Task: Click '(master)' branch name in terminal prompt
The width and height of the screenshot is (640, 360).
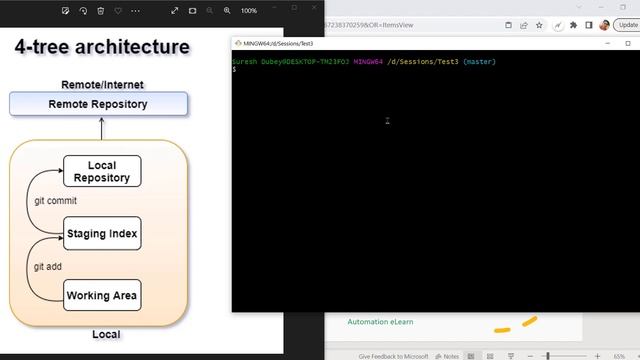Action: [x=479, y=62]
